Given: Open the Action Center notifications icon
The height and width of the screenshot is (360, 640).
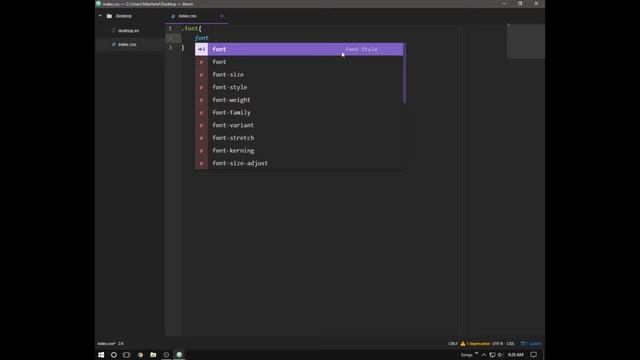Looking at the screenshot, I should pyautogui.click(x=533, y=355).
